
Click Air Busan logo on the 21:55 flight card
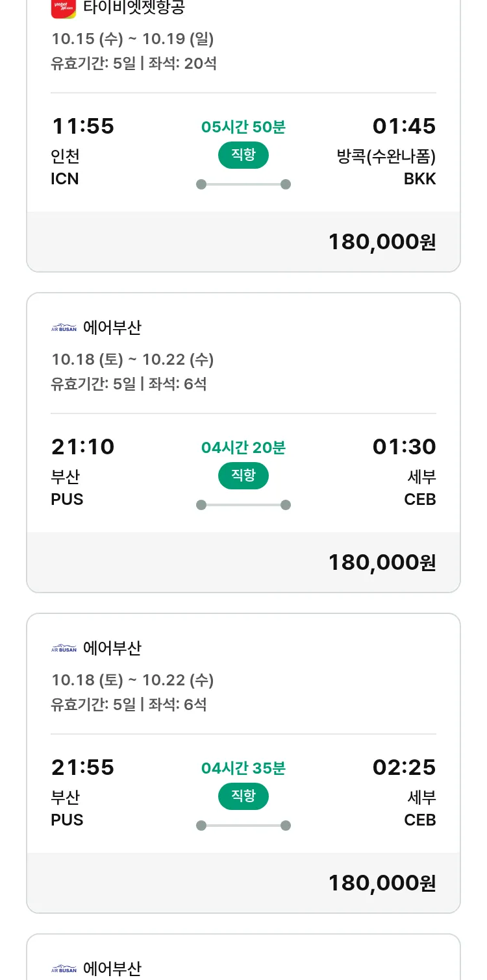coord(64,648)
